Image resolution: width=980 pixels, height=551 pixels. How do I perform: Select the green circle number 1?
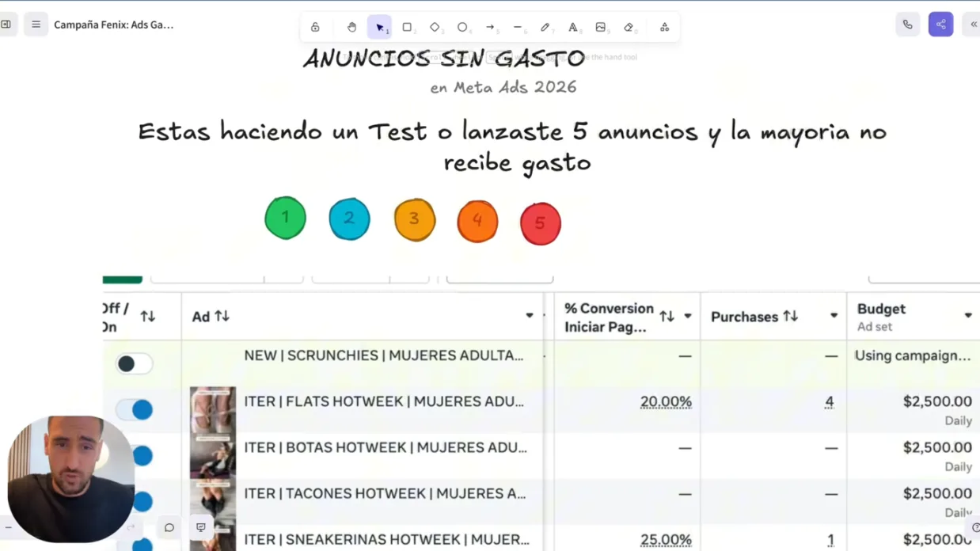(285, 218)
